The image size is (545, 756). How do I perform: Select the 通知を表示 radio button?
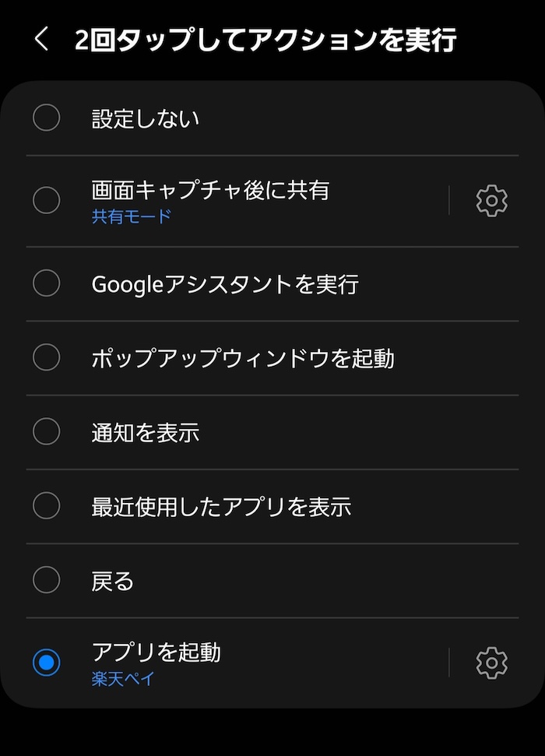[x=46, y=431]
